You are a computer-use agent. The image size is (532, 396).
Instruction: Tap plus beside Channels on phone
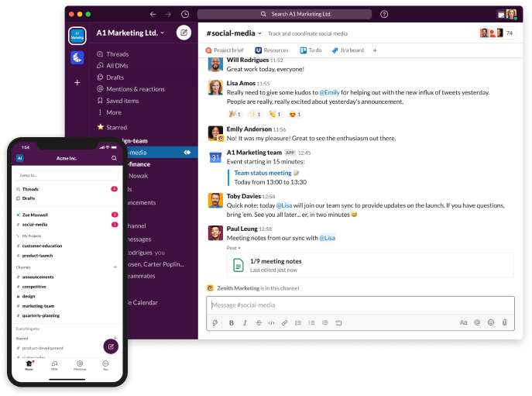point(115,267)
